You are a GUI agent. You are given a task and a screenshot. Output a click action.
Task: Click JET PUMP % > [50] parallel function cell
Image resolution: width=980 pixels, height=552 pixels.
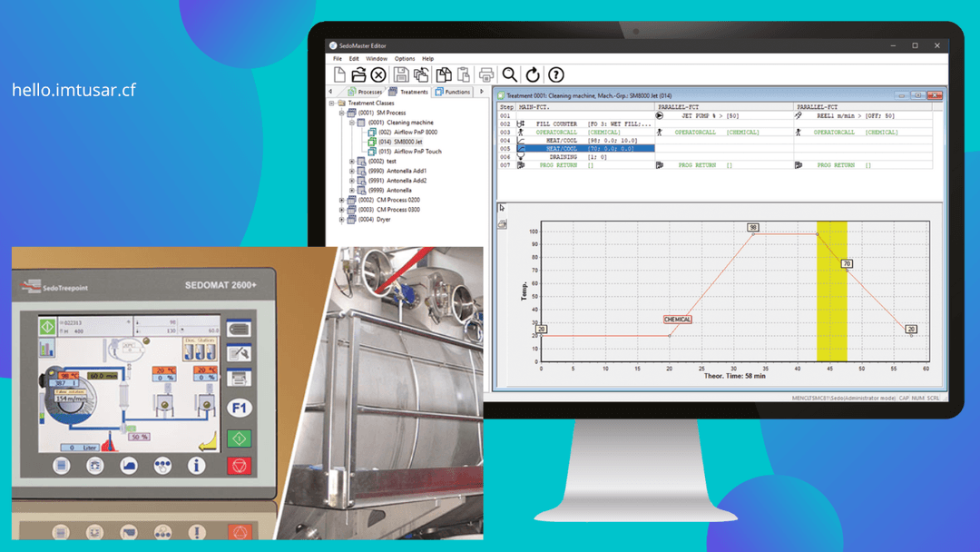[724, 115]
